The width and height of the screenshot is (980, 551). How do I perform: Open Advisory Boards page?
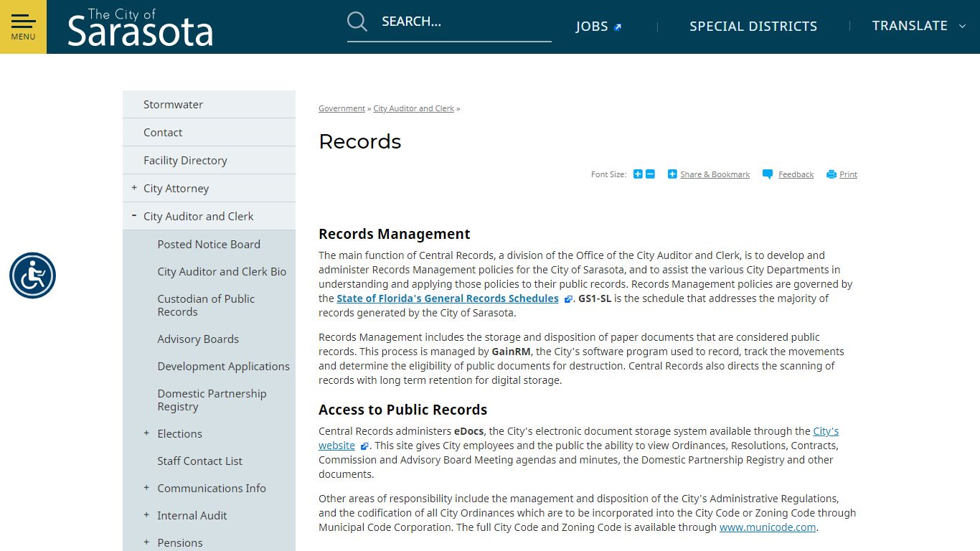tap(198, 339)
